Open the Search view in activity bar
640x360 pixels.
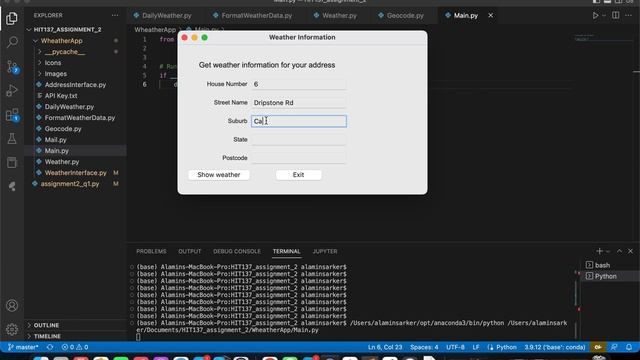tap(12, 42)
